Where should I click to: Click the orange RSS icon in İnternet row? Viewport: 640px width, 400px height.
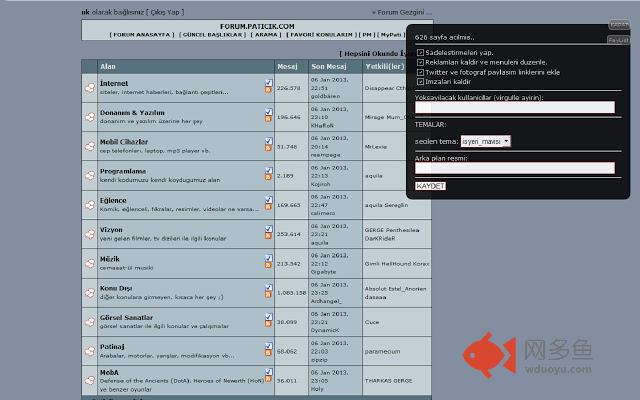click(268, 89)
